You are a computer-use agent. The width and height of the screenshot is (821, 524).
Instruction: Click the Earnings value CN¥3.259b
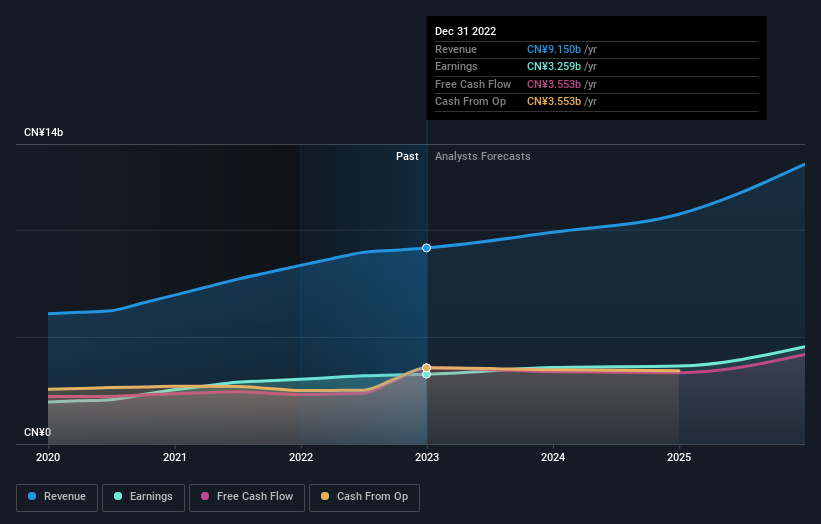(554, 66)
